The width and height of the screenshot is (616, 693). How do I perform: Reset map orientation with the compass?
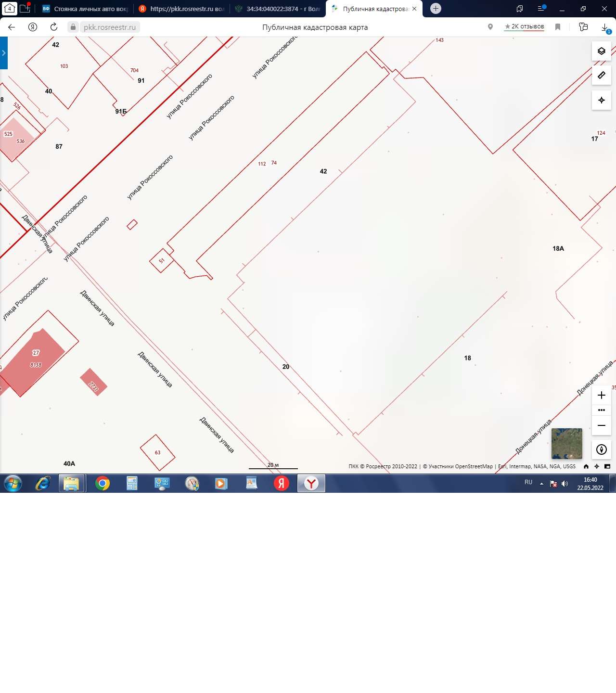click(x=601, y=449)
